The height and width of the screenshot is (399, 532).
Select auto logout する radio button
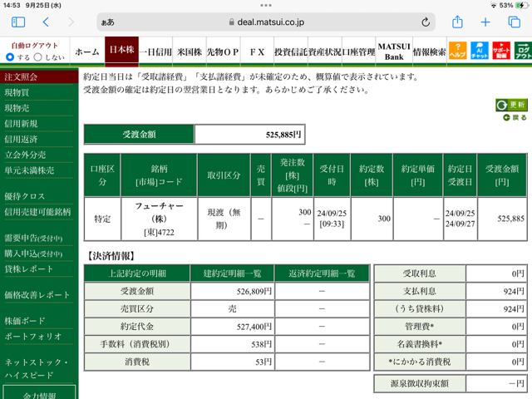pos(10,57)
